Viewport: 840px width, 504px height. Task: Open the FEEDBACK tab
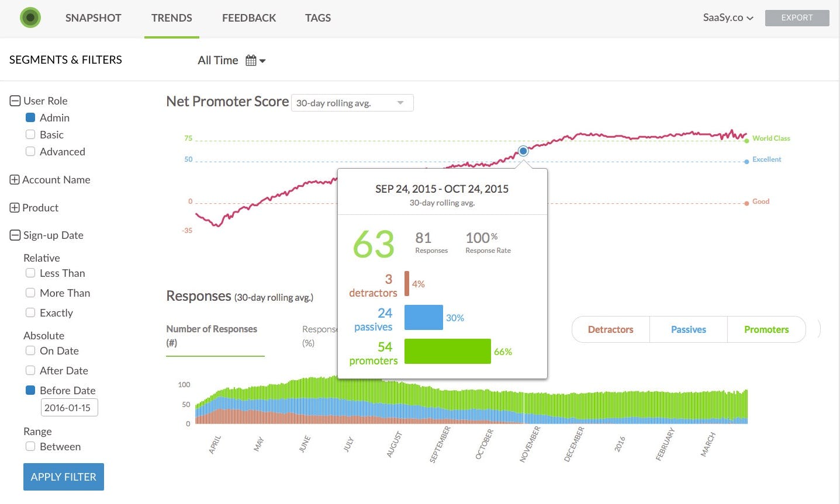(x=249, y=18)
